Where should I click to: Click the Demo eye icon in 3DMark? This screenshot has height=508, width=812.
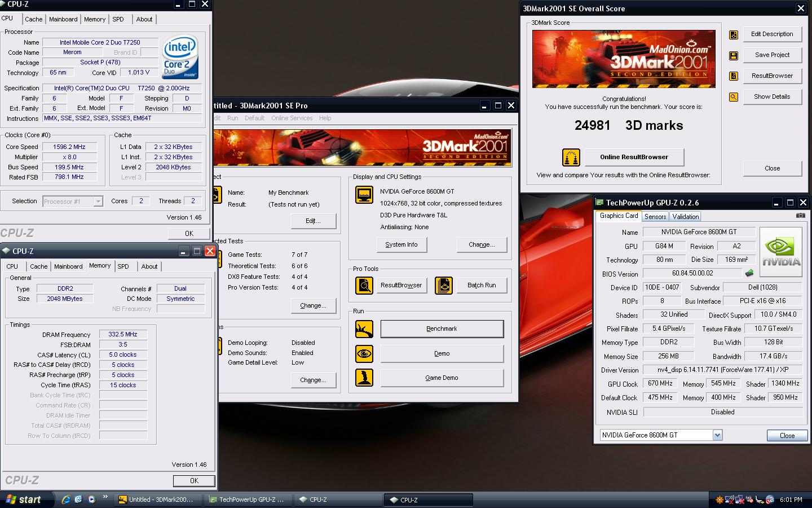(364, 354)
